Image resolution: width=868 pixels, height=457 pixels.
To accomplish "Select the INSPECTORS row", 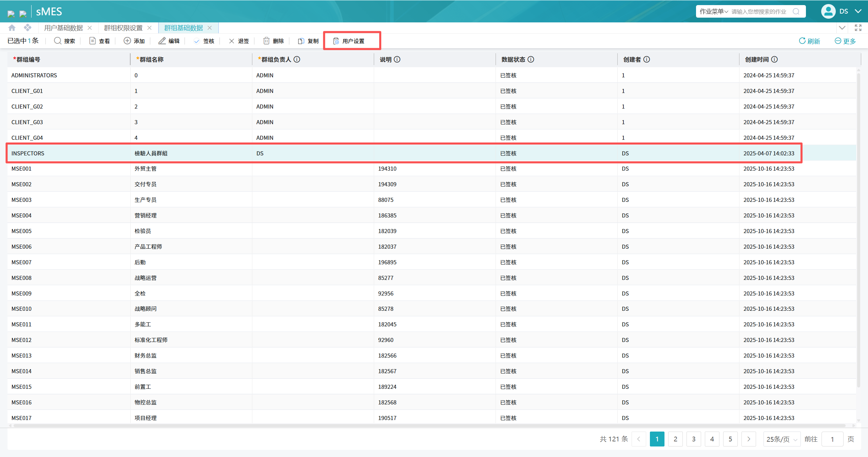I will [432, 153].
